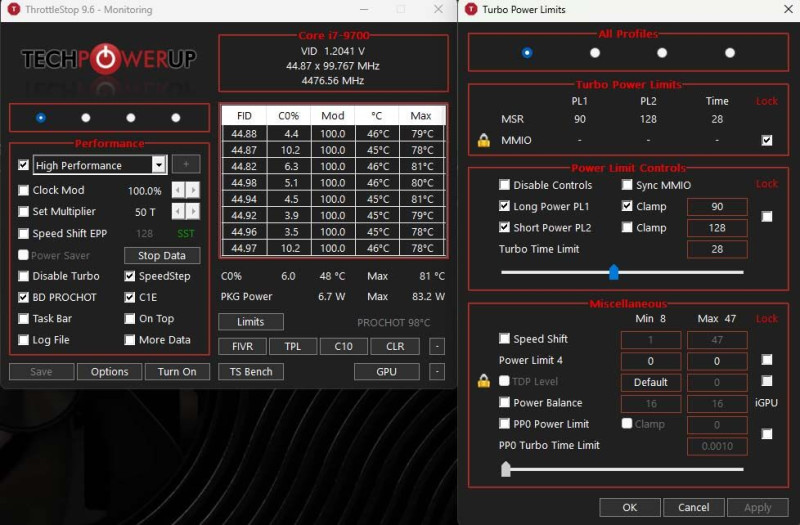Click the Power Limit 4 first input field

click(651, 361)
